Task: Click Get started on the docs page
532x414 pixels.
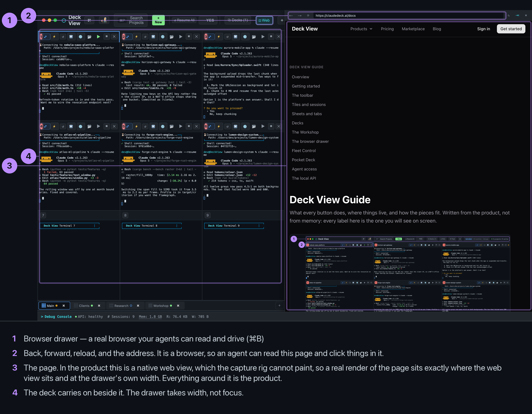Action: [511, 29]
